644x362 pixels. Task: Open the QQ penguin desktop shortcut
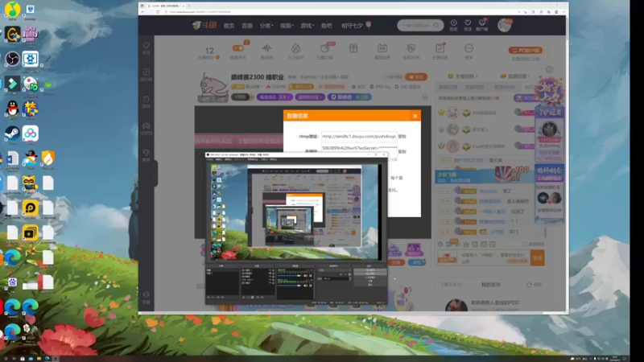point(12,109)
